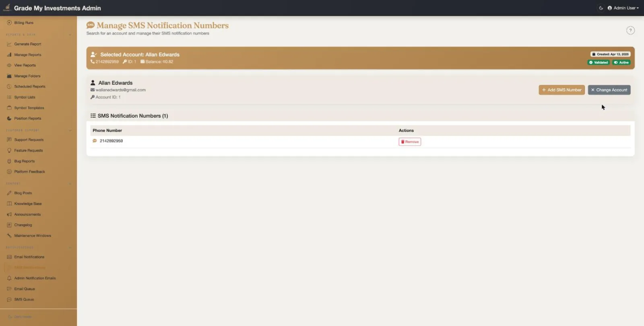This screenshot has height=326, width=644.
Task: Click the Admin Notification Emails bell icon
Action: [9, 278]
